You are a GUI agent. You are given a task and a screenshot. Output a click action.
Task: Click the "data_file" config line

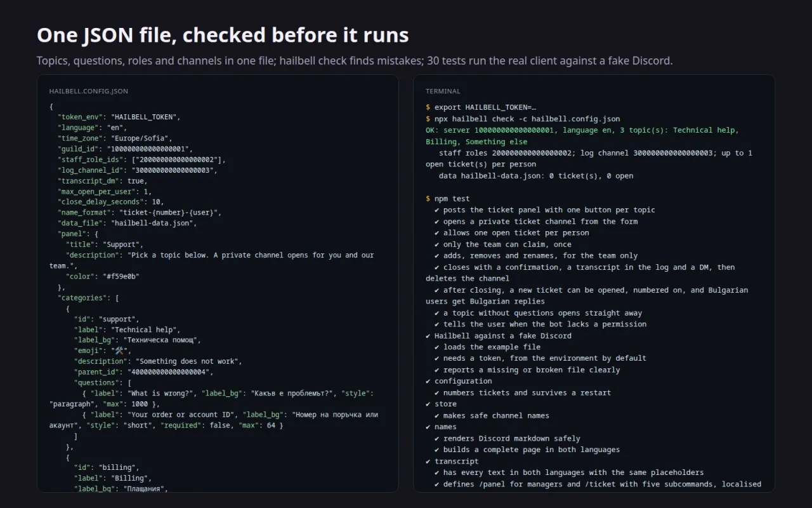128,223
